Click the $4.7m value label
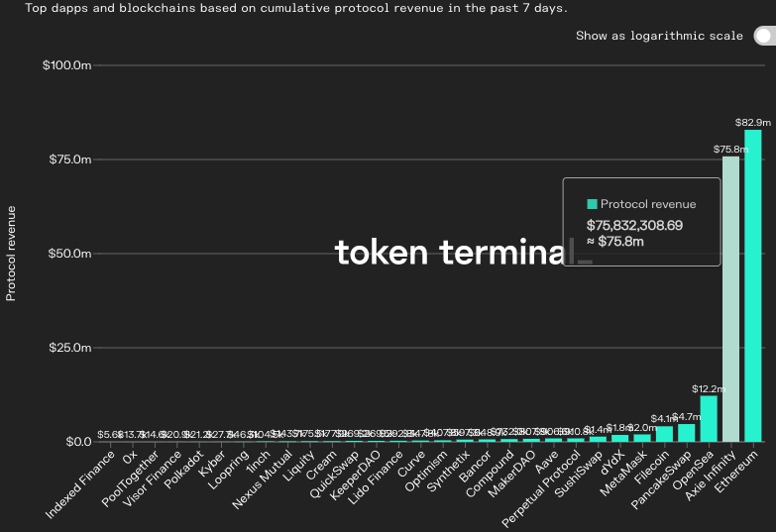The height and width of the screenshot is (532, 776). point(687,417)
